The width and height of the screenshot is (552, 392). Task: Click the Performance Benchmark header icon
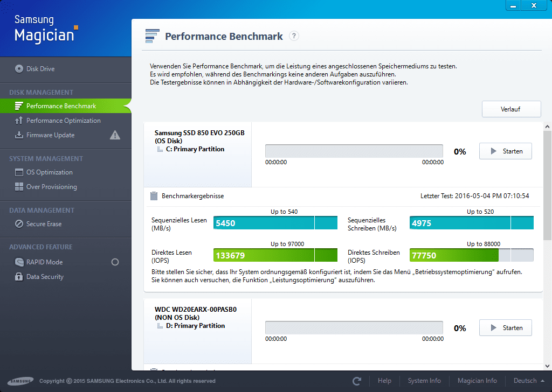(x=153, y=36)
